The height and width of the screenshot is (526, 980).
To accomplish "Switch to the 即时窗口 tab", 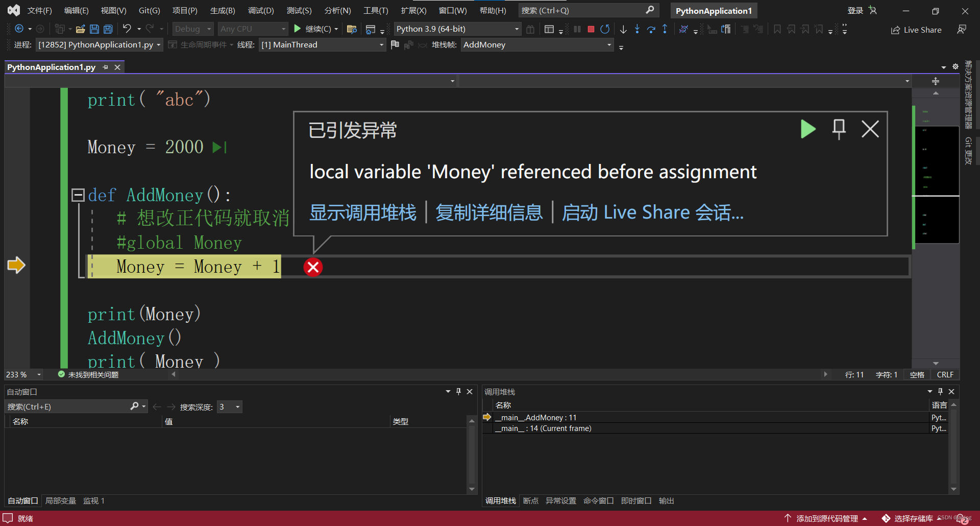I will click(x=636, y=501).
